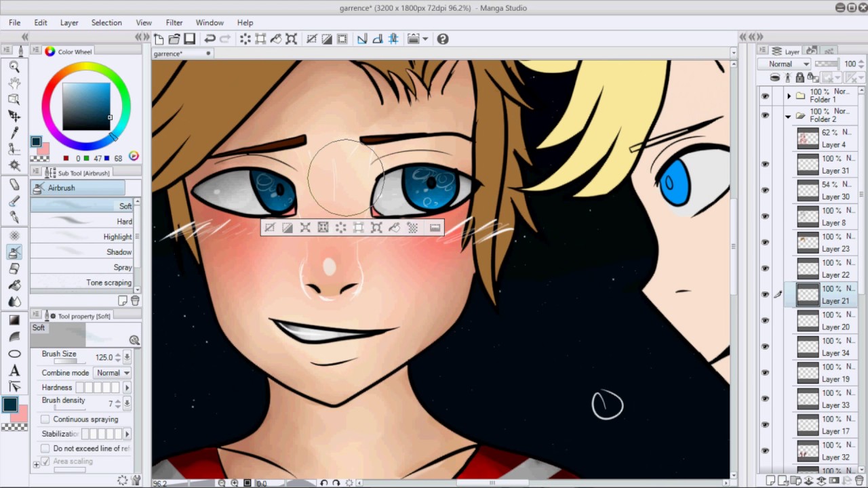
Task: Open the toolbar dropdown arrow near Help
Action: [x=425, y=39]
